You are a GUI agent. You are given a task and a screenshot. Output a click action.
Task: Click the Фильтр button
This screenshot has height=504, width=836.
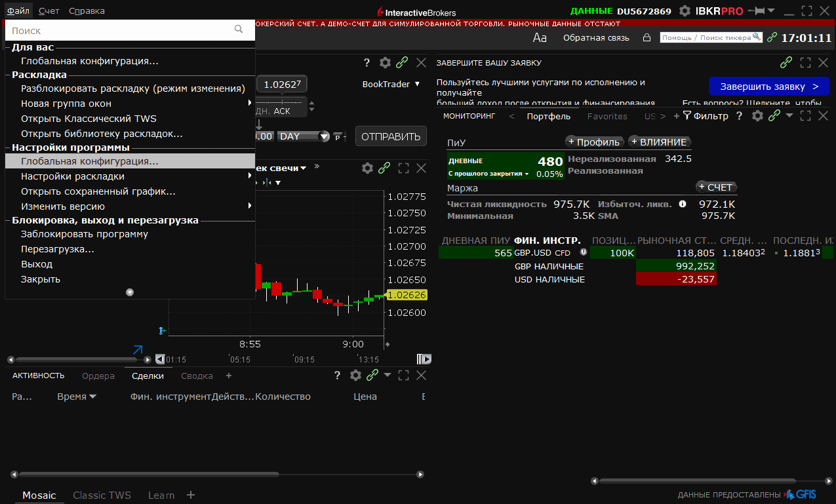coord(706,116)
